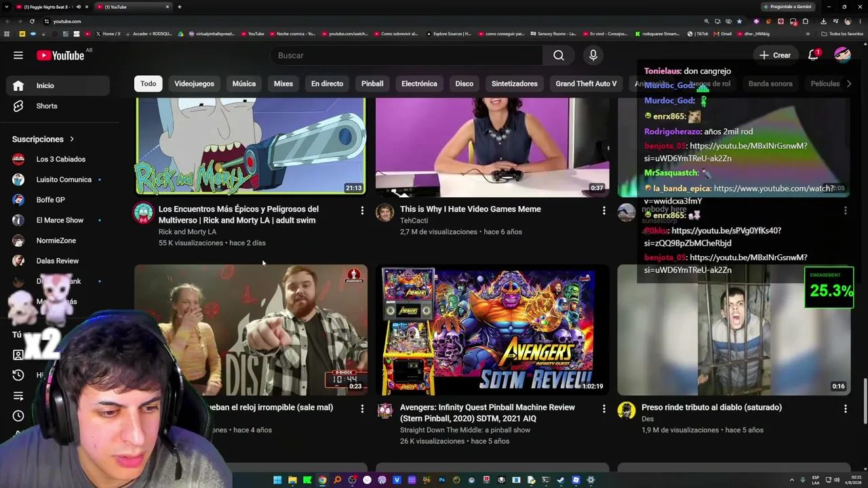Click the YouTube search box
This screenshot has width=868, height=488.
pyautogui.click(x=407, y=56)
